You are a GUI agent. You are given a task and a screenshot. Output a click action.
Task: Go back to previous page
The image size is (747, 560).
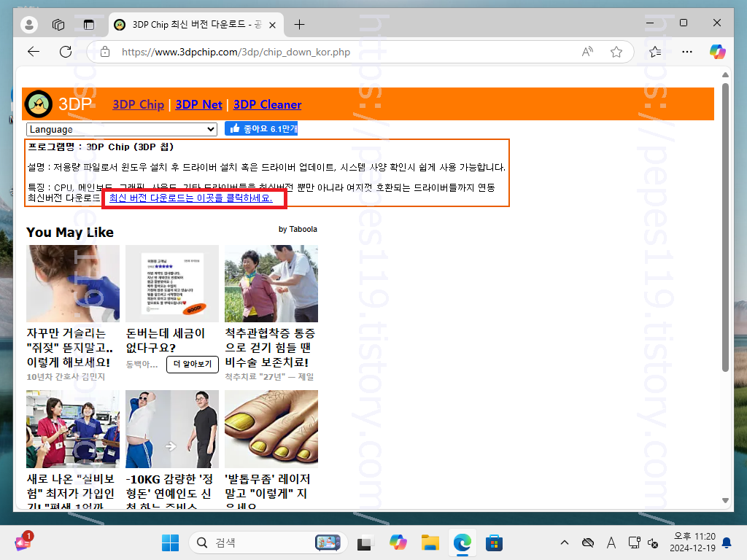(x=34, y=52)
